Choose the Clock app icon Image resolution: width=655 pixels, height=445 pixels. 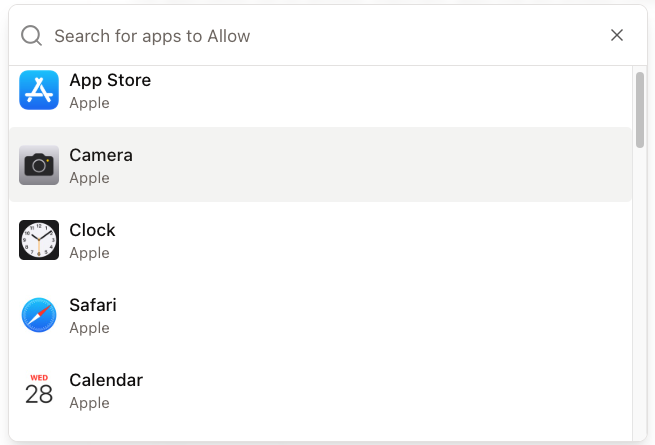39,240
